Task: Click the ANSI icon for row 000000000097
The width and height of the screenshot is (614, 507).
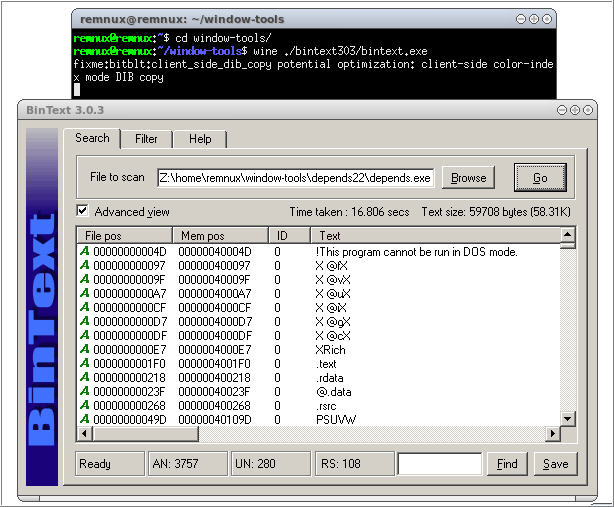Action: point(85,265)
